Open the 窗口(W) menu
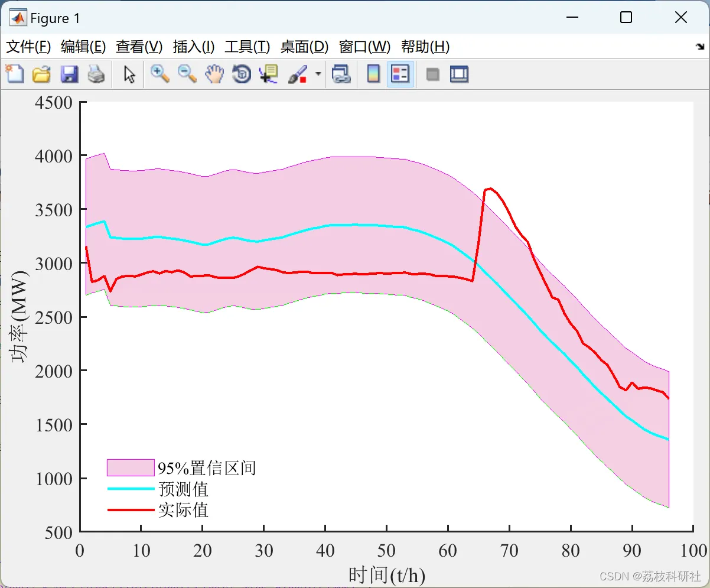Screen dimensions: 710x588 (x=364, y=47)
